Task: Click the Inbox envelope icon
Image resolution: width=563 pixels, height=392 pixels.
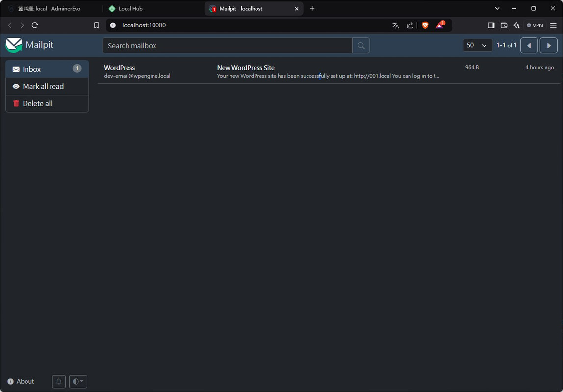Action: [x=16, y=69]
